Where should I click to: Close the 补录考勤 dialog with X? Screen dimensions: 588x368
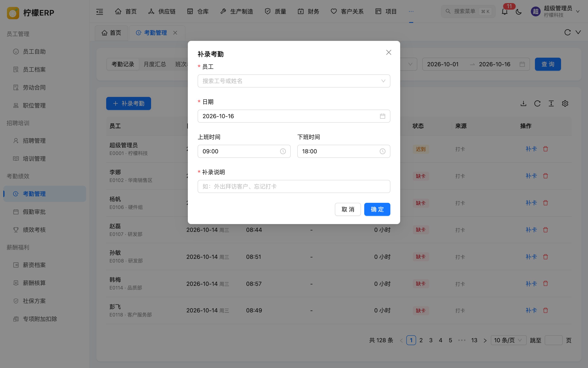point(389,52)
